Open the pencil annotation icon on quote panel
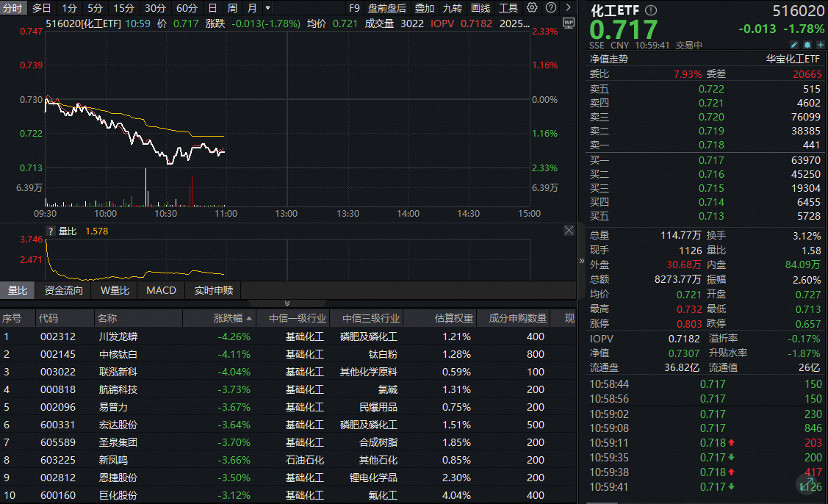This screenshot has height=504, width=828. tap(794, 46)
